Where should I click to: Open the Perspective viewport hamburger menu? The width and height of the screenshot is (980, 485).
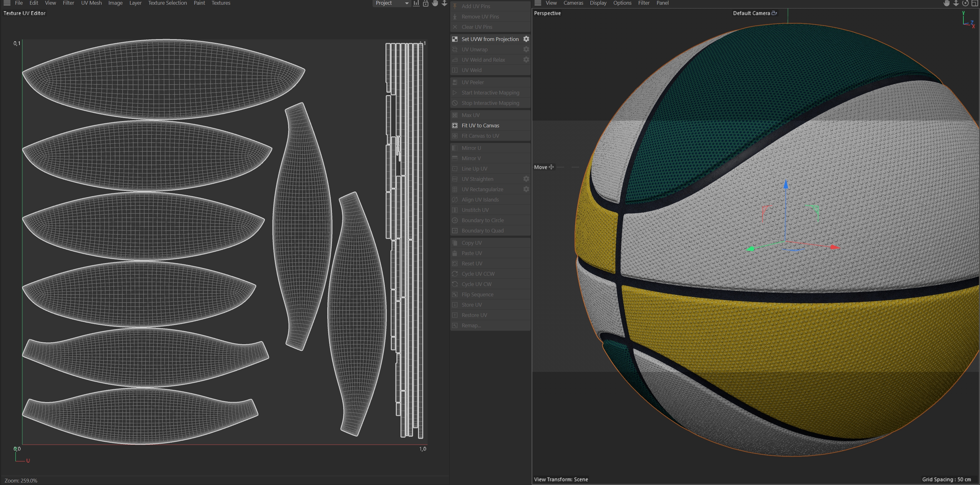[x=538, y=3]
